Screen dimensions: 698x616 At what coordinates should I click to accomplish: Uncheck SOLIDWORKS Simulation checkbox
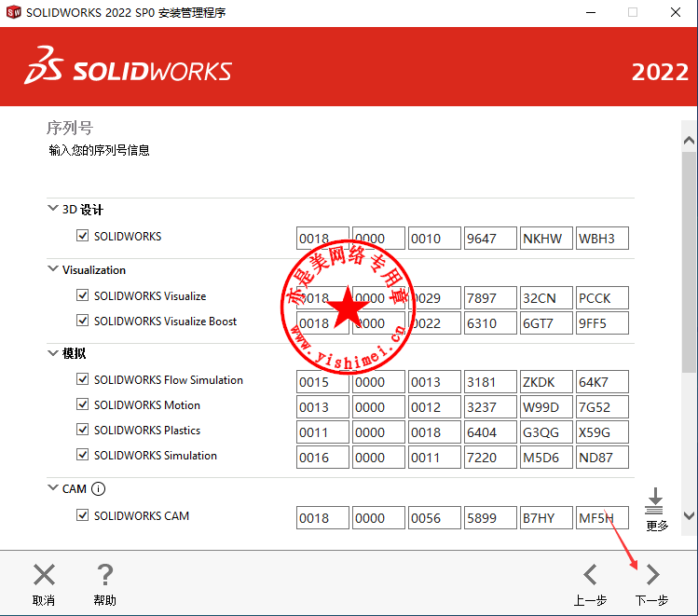pos(82,455)
